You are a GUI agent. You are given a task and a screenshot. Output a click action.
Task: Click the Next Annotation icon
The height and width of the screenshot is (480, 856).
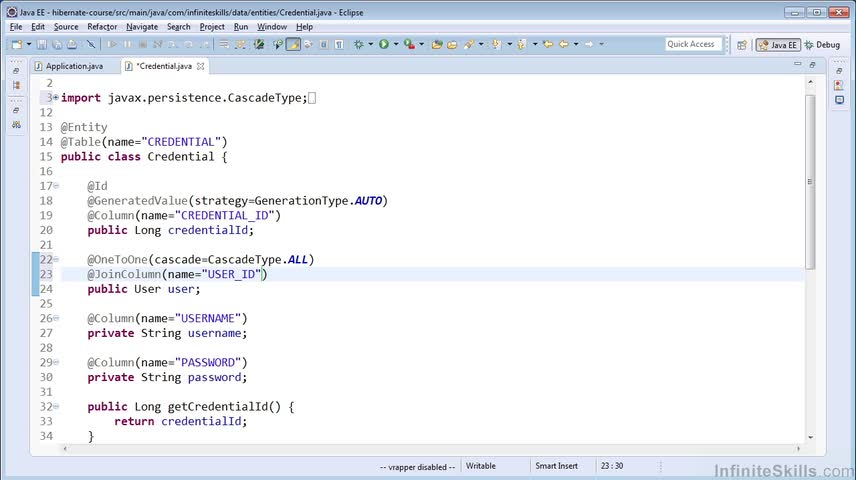pos(496,44)
